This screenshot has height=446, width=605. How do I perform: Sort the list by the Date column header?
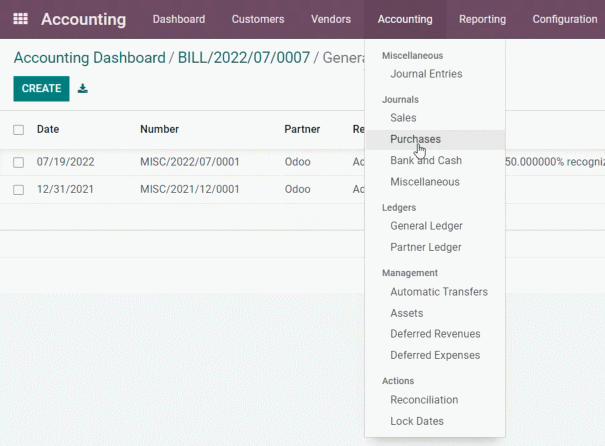click(x=48, y=129)
